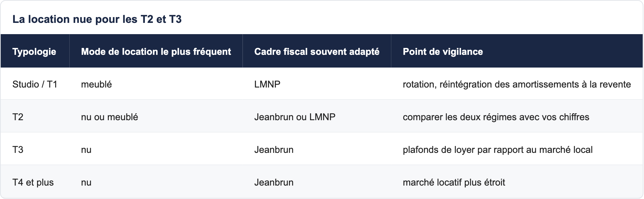The image size is (644, 199).
Task: Click the Jeanbrun cell in T4 row
Action: (274, 182)
